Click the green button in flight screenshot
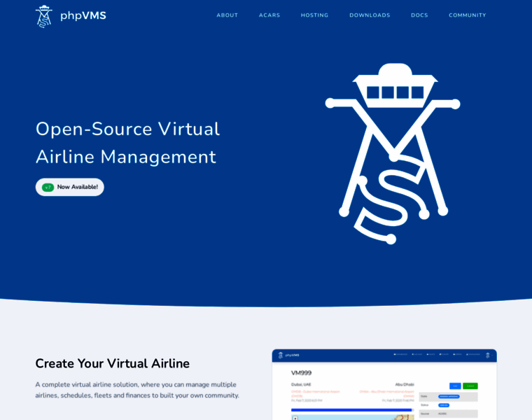 tap(470, 386)
